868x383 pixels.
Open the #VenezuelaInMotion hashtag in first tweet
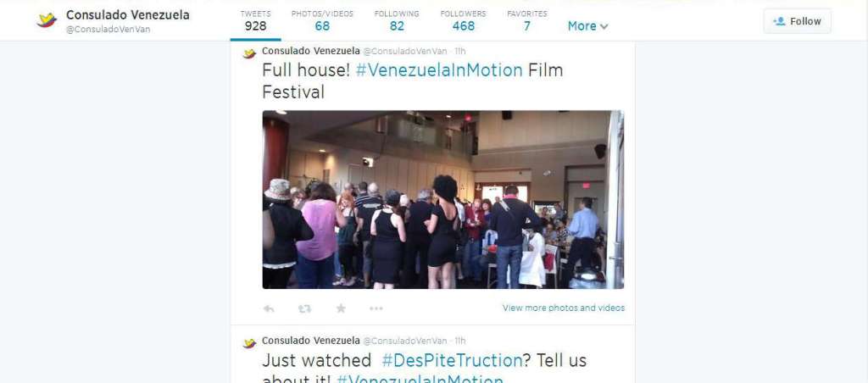(x=439, y=70)
